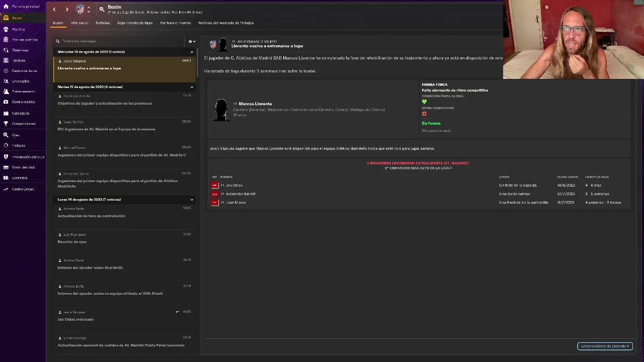The image size is (644, 362).
Task: Switch to Noticias del mercado de fichajes tab
Action: pos(226,23)
